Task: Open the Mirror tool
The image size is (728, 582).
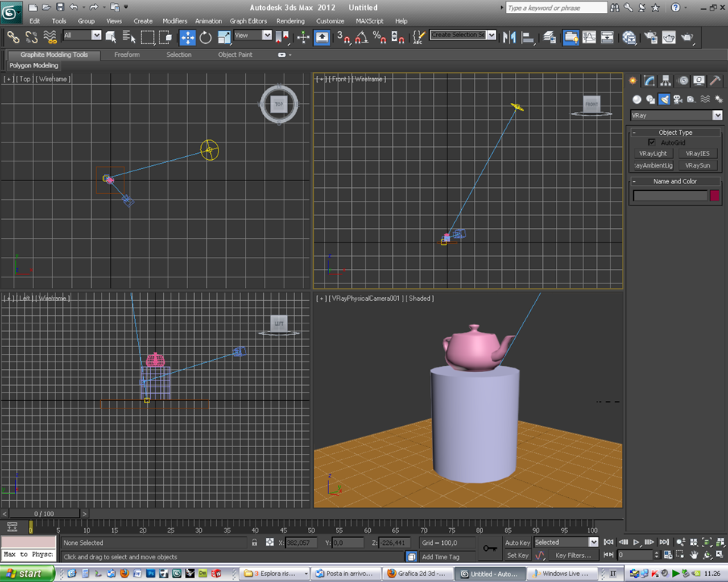Action: pyautogui.click(x=510, y=37)
